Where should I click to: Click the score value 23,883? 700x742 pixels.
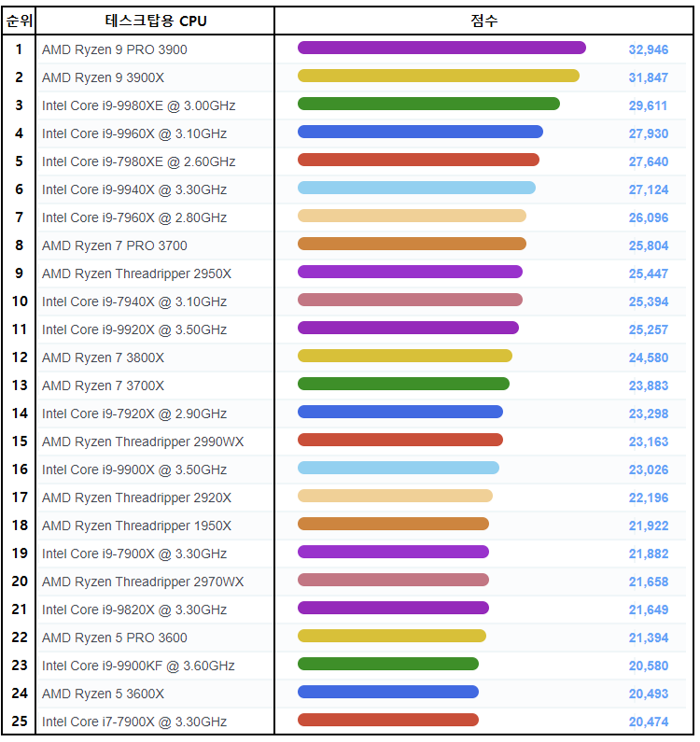[649, 385]
